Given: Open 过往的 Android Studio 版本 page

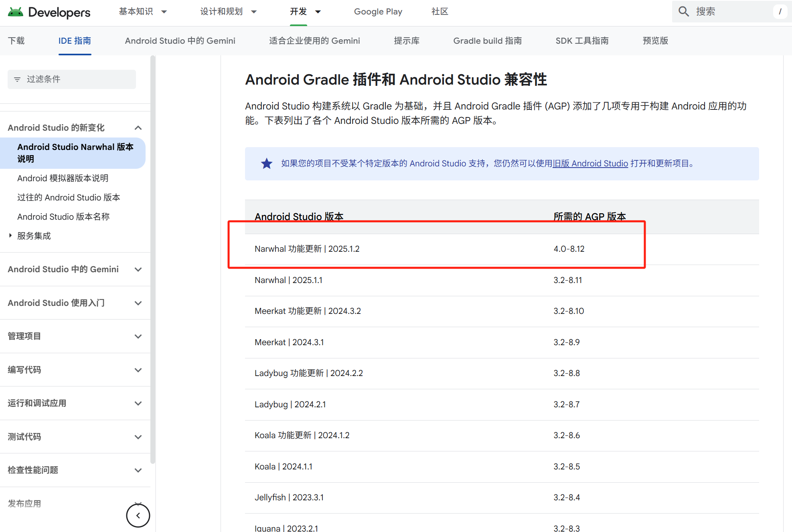Looking at the screenshot, I should (x=69, y=198).
